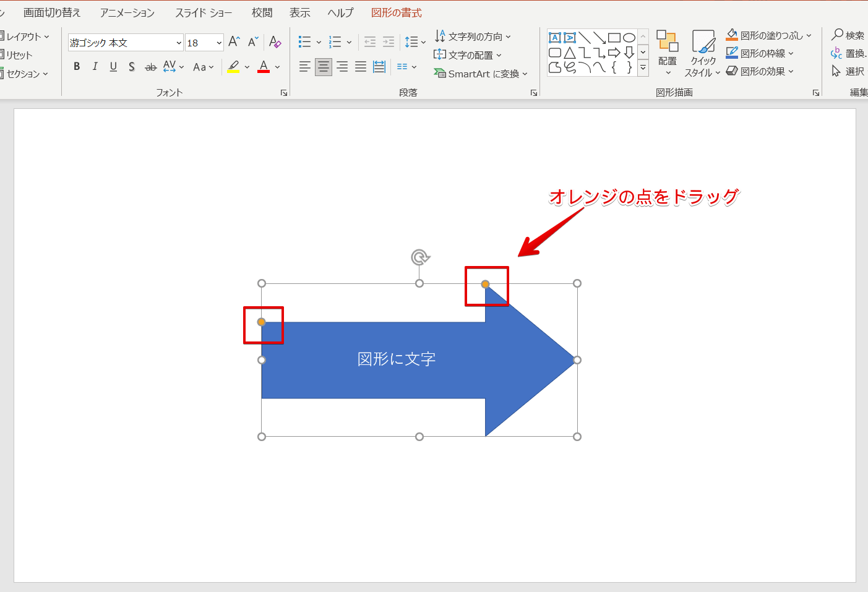Toggle Bold formatting

[x=77, y=66]
